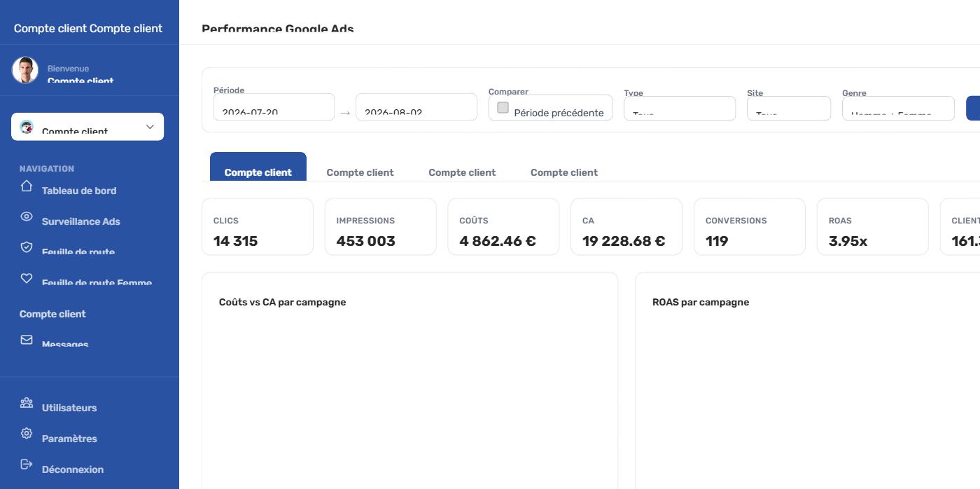Click the blue button beside the Genre filter
The height and width of the screenshot is (489, 980).
click(973, 109)
